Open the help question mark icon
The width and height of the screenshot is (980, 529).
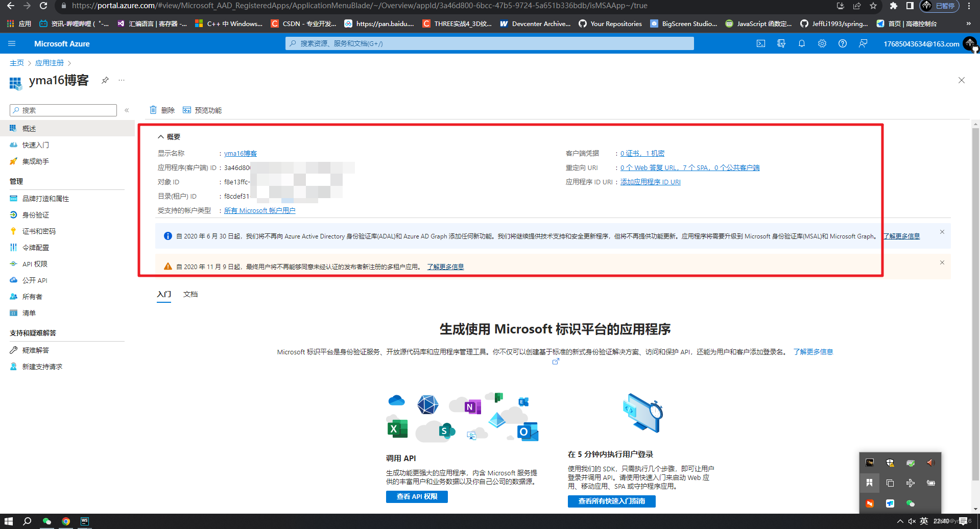pos(843,43)
